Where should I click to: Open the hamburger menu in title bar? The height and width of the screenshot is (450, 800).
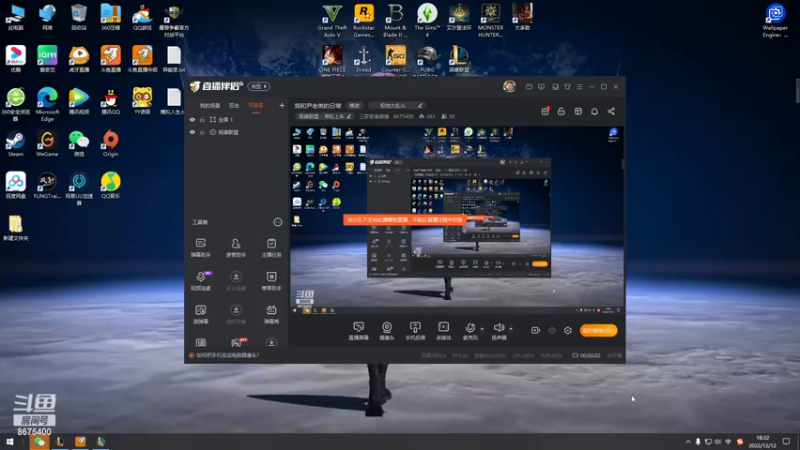point(580,87)
